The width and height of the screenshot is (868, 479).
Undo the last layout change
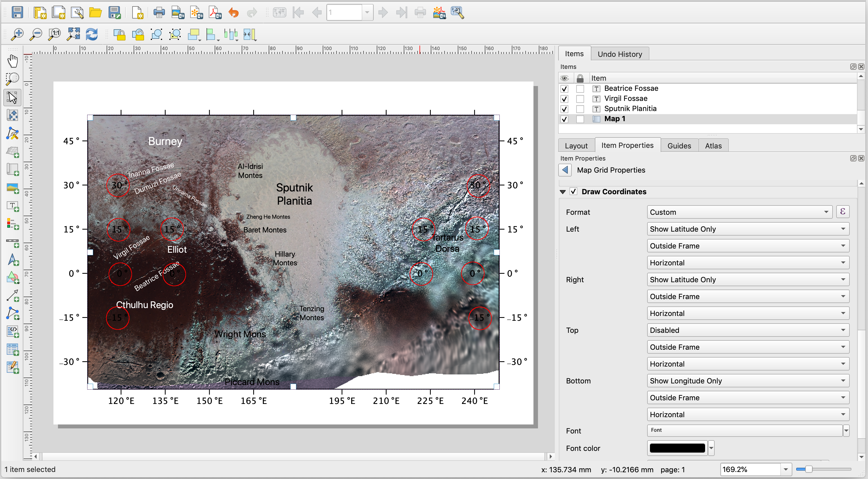tap(233, 12)
